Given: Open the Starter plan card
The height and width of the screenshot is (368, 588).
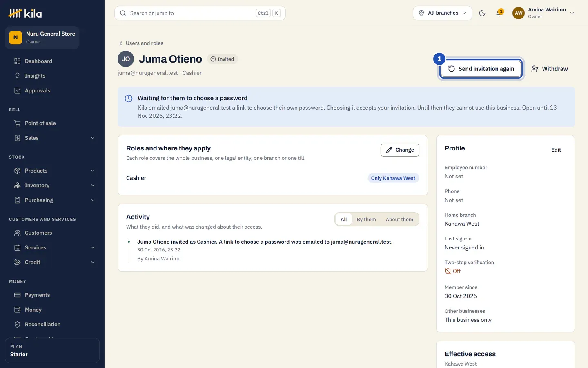Looking at the screenshot, I should [52, 350].
